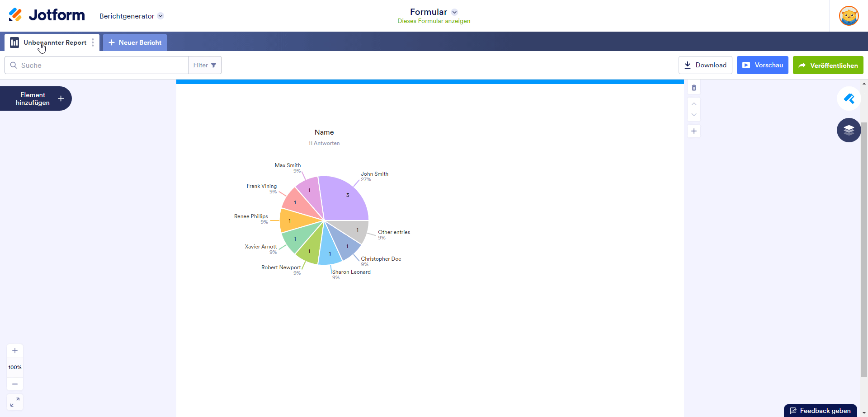
Task: Click the Jotform logo
Action: click(47, 15)
